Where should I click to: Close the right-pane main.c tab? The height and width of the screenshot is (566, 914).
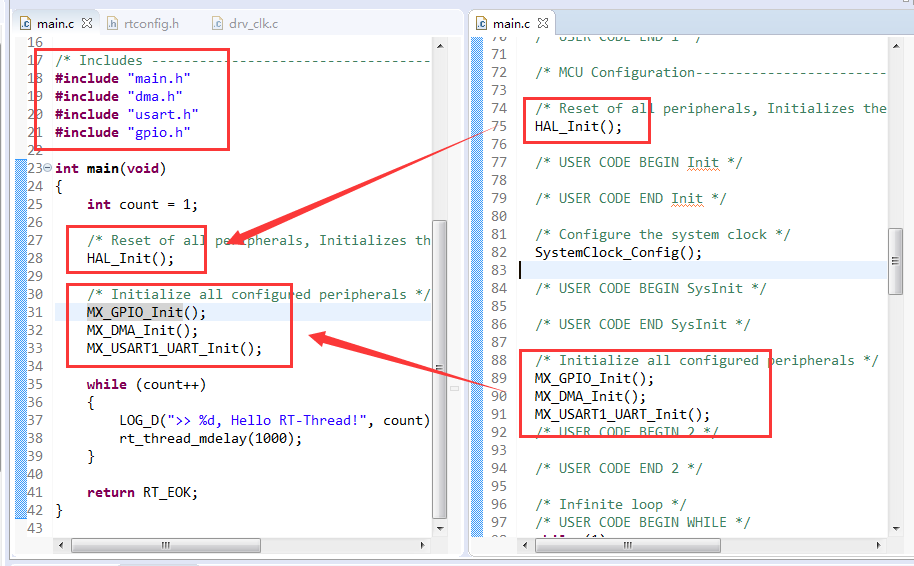pos(542,22)
